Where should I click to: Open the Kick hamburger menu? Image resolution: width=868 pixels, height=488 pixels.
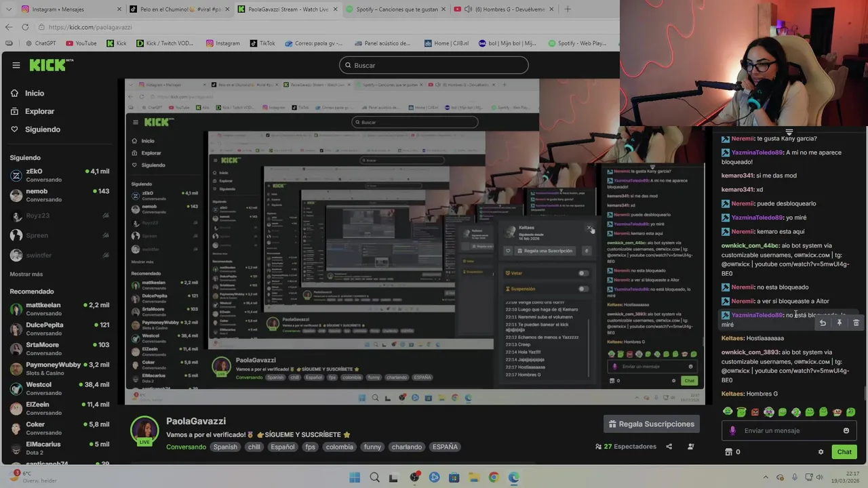tap(16, 65)
